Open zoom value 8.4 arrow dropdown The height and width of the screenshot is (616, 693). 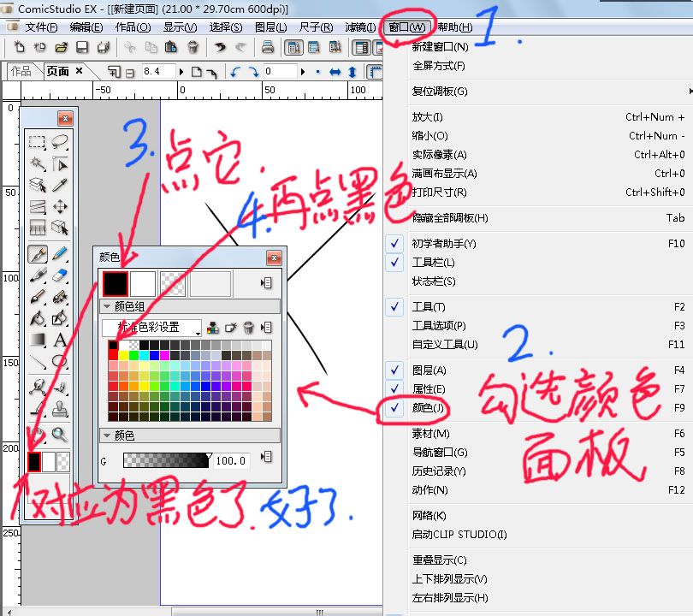(x=181, y=72)
